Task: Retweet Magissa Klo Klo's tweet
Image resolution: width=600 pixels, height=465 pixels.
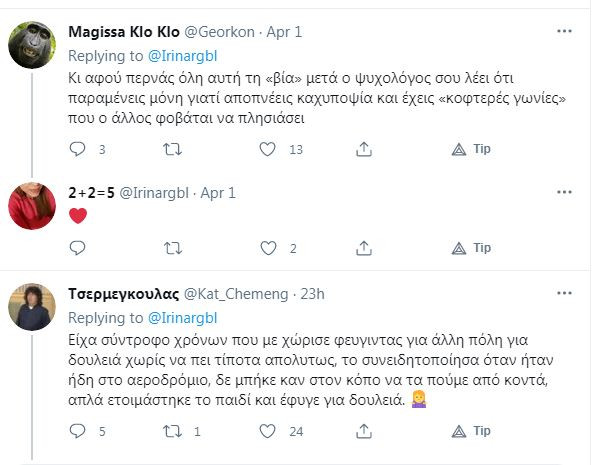Action: (x=171, y=150)
